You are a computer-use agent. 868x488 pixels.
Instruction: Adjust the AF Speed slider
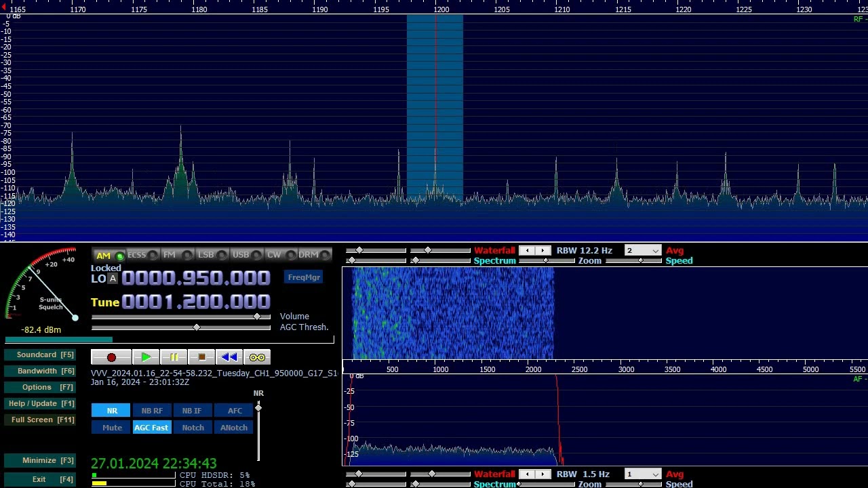(634, 484)
